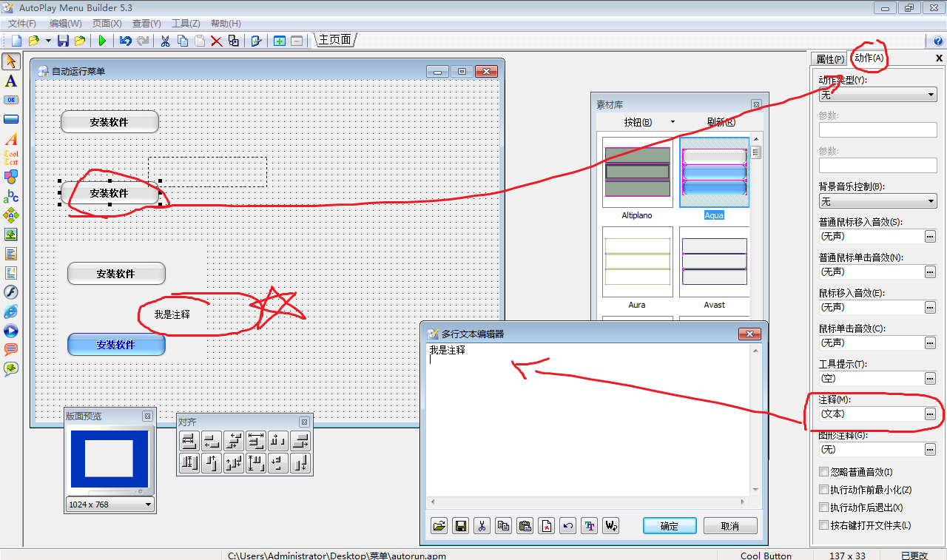
Task: Select the Aura button style thumbnail
Action: click(x=637, y=262)
